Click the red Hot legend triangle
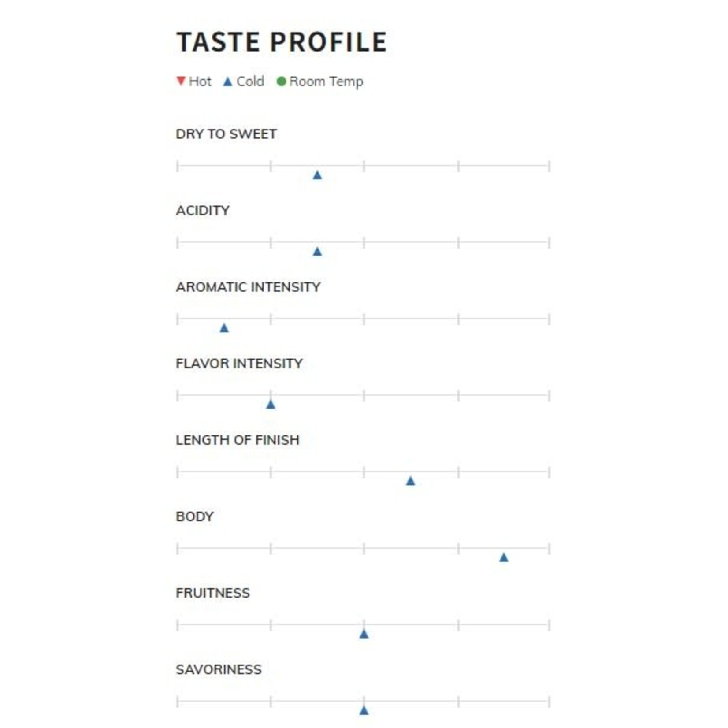 point(181,81)
